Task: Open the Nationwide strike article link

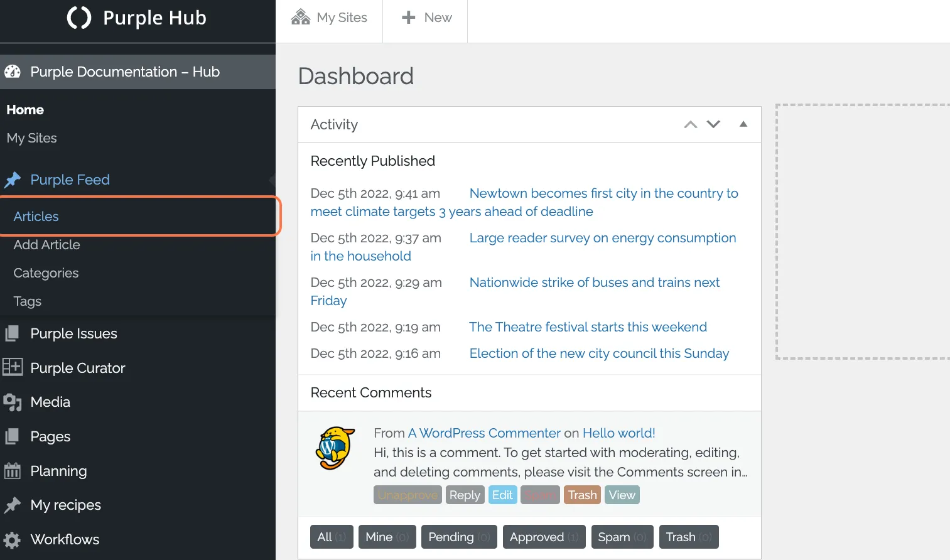Action: pyautogui.click(x=515, y=291)
